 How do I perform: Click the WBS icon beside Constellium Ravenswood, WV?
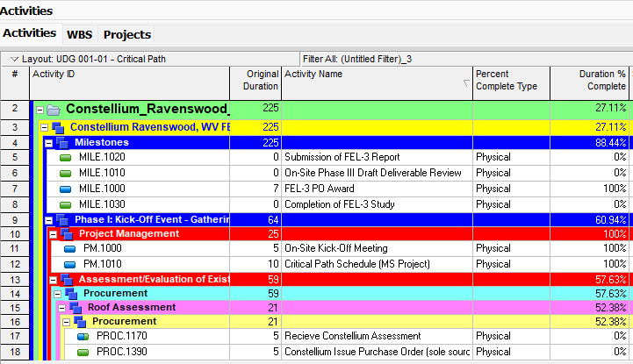58,128
